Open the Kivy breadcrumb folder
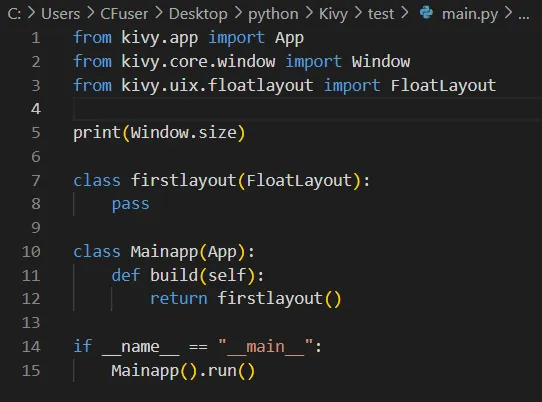This screenshot has height=402, width=542. tap(333, 15)
